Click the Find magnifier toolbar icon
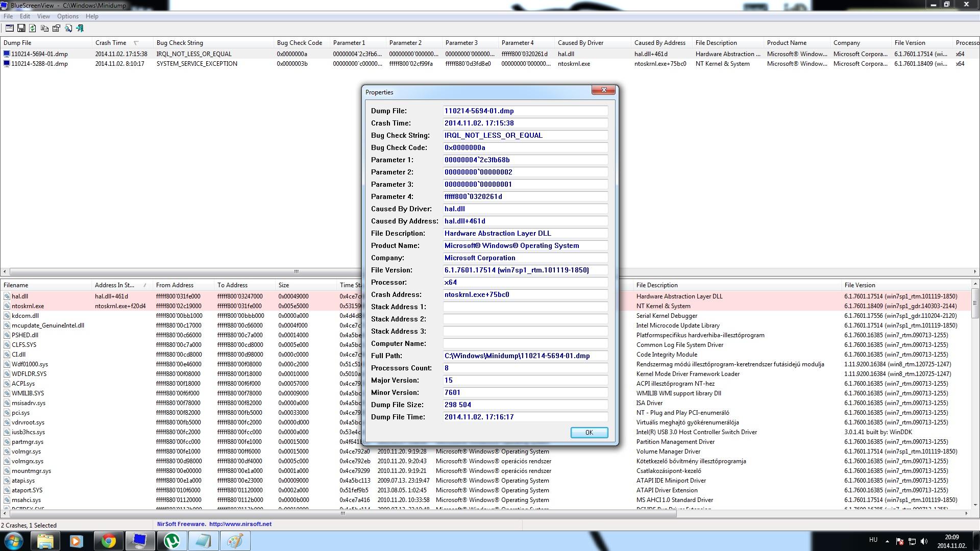 [68, 29]
